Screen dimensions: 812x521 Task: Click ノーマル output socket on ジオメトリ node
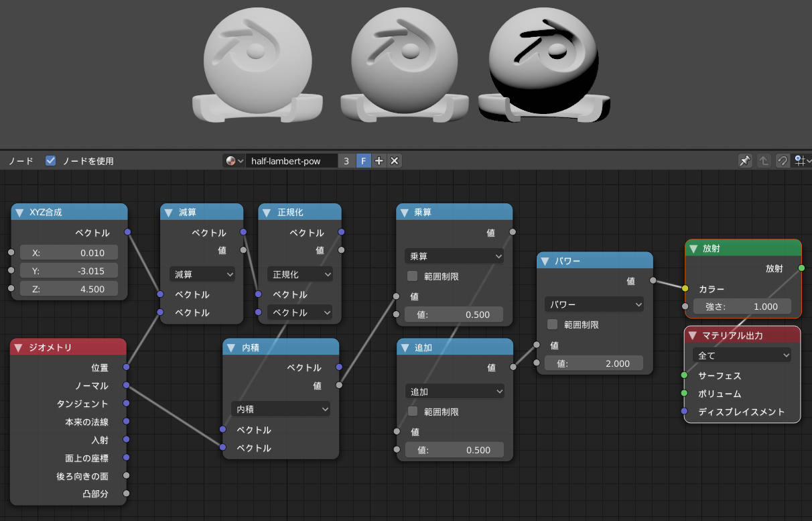pos(127,386)
